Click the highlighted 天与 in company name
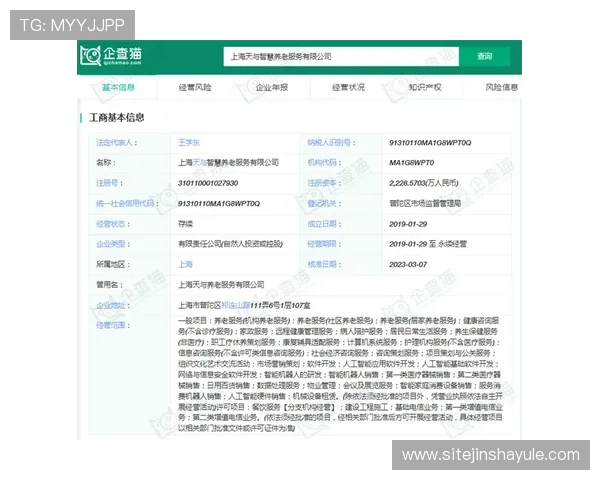600x480 pixels. tap(199, 163)
